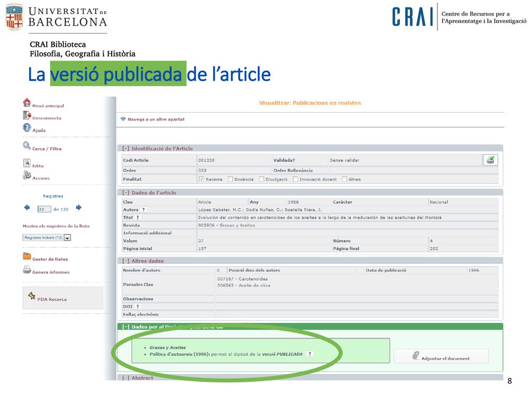Collapse the Dades per al Dipòsit Digital section

126,327
